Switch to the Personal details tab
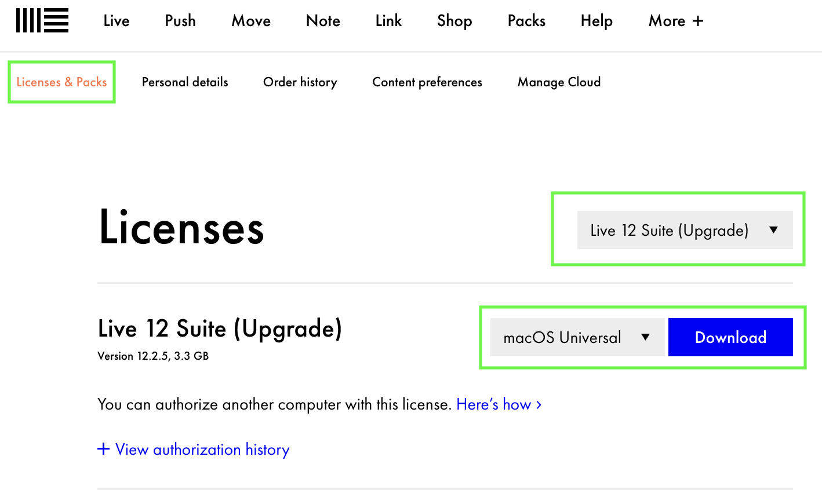The height and width of the screenshot is (504, 822). (185, 82)
